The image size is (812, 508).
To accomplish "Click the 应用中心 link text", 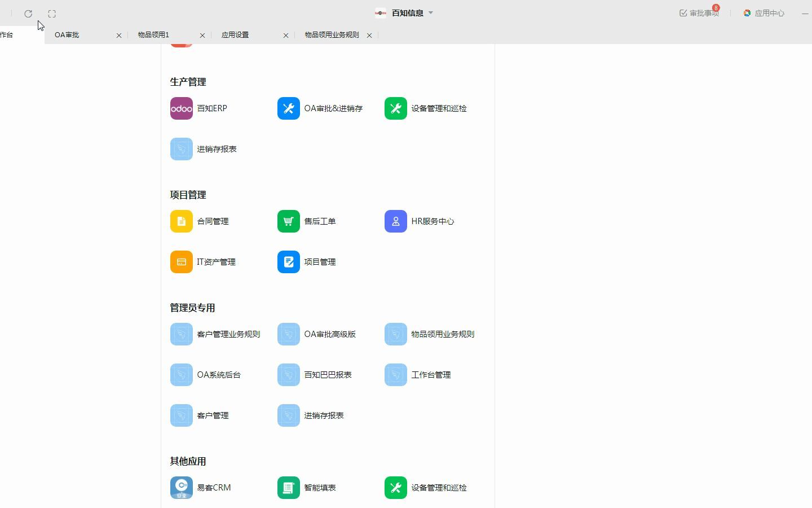I will pos(770,13).
